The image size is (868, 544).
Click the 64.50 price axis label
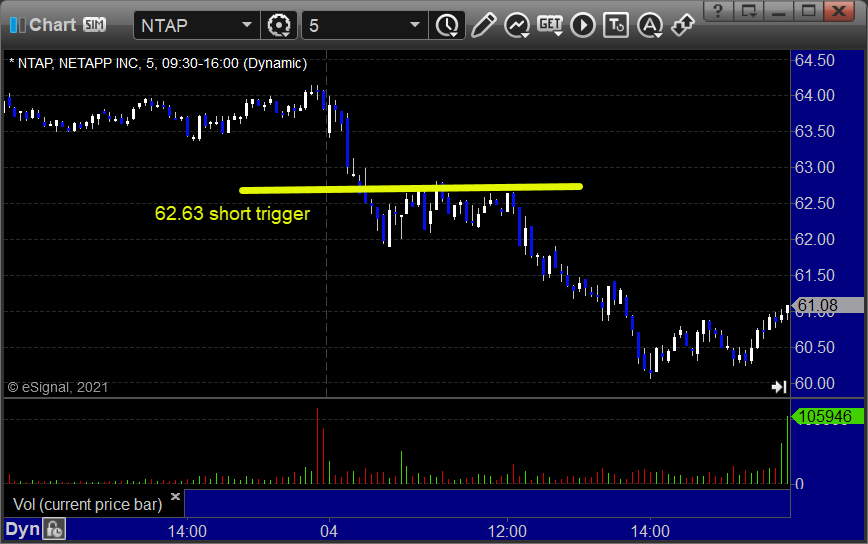tap(815, 60)
